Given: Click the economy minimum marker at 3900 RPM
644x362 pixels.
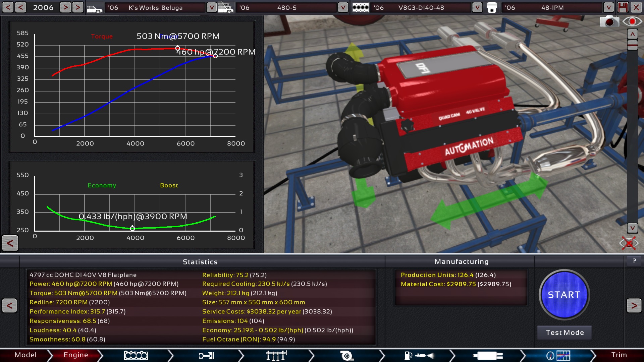Looking at the screenshot, I should (132, 228).
